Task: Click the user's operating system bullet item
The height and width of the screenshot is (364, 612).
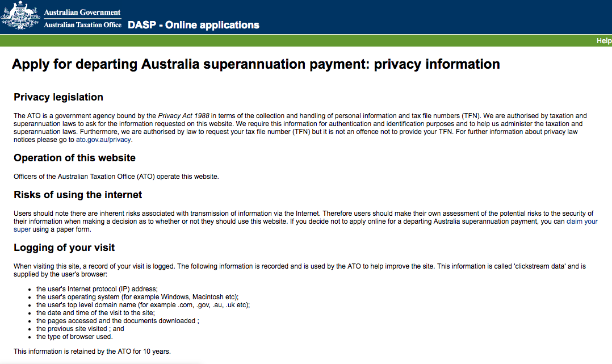Action: click(137, 297)
